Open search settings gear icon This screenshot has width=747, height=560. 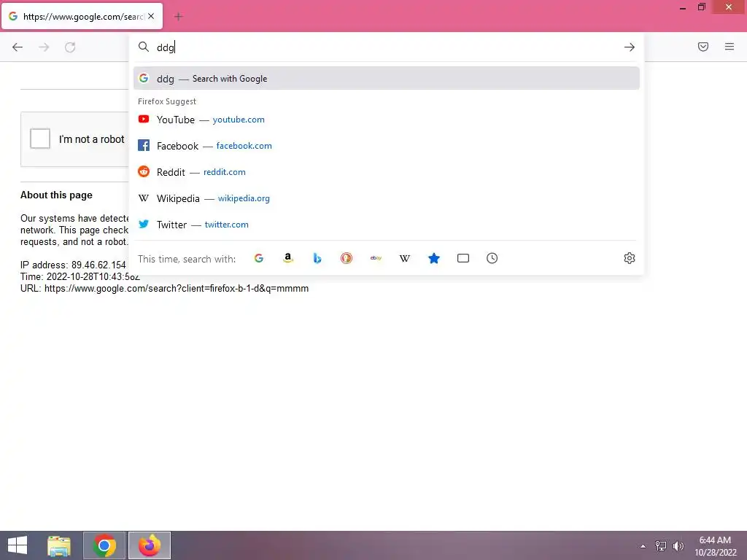[x=630, y=258]
